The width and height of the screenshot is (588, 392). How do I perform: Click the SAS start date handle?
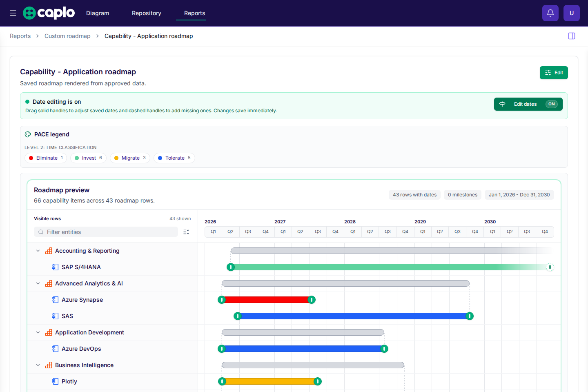pyautogui.click(x=238, y=316)
